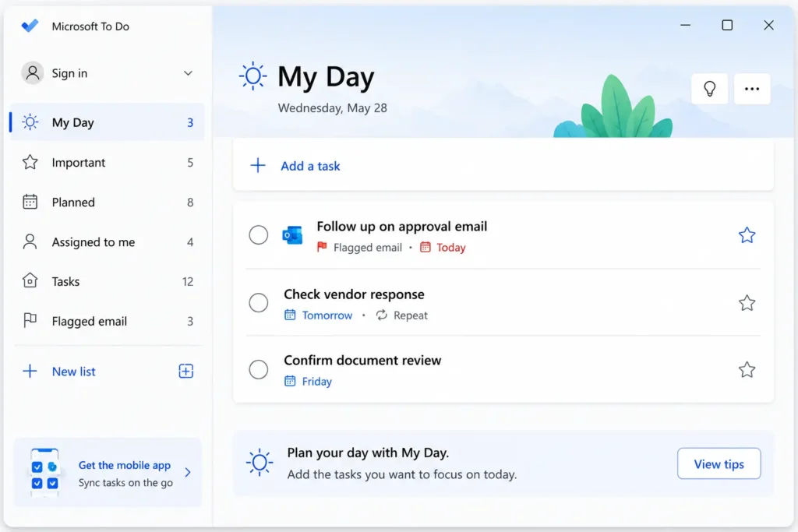Click the sun icon beside My Day in sidebar
Viewport: 798px width, 532px height.
tap(30, 122)
